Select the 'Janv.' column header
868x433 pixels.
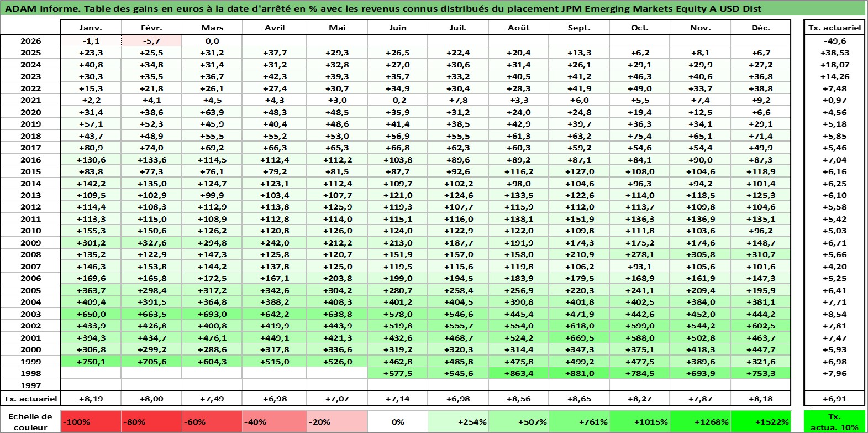(91, 28)
